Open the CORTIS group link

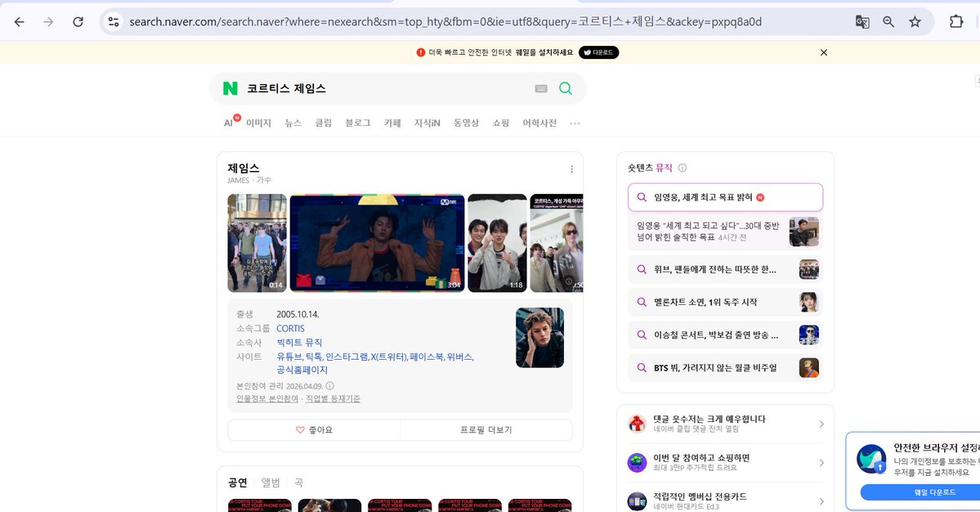[x=291, y=328]
